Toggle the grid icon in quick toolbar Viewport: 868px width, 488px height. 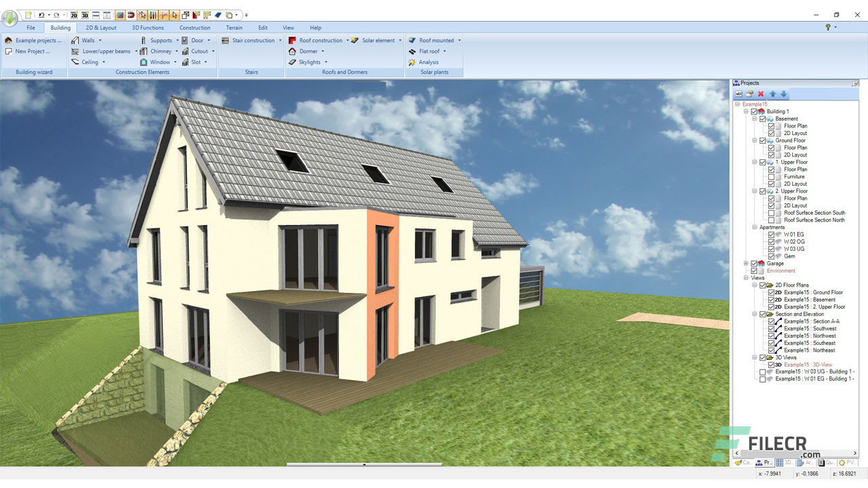pos(120,14)
